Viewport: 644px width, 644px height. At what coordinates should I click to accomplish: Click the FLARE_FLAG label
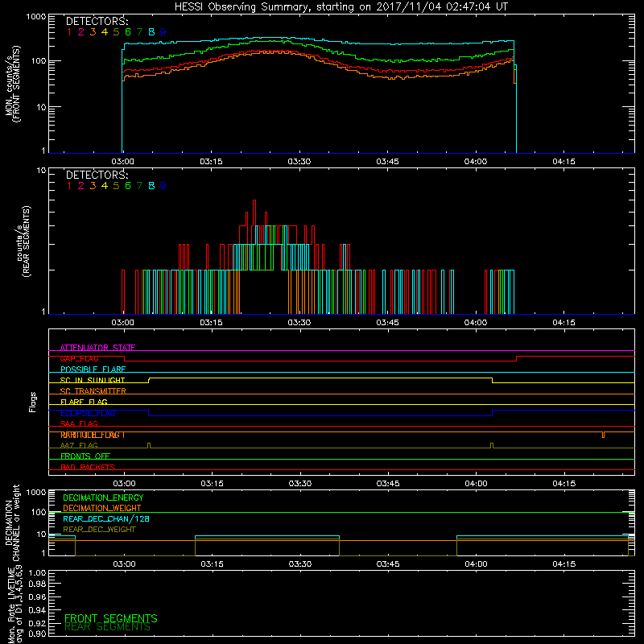(84, 402)
